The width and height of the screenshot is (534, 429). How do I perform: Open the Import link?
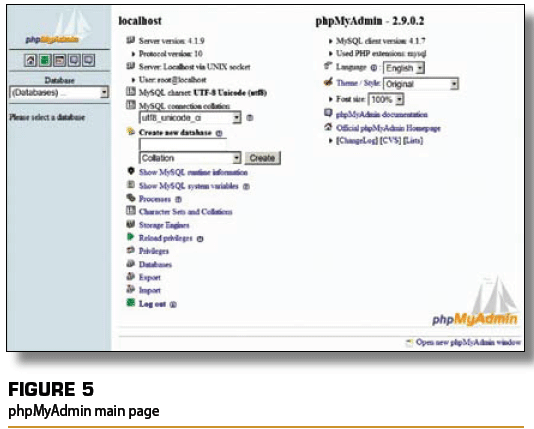click(150, 290)
